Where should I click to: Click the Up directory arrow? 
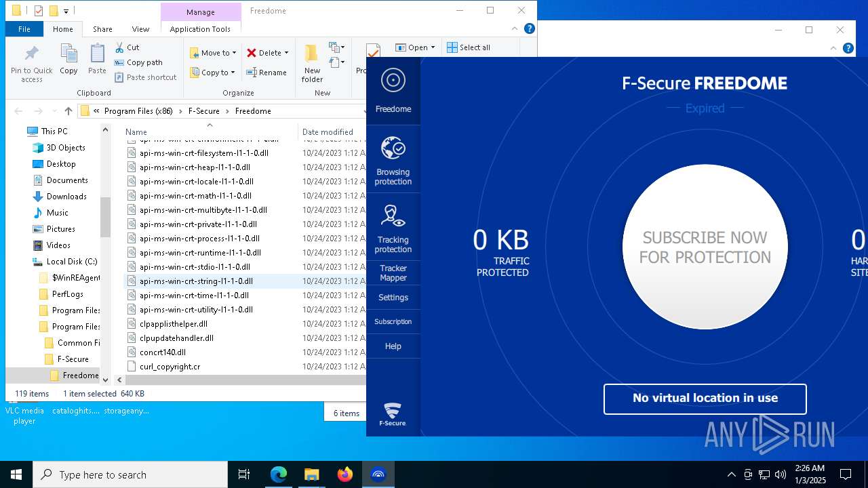tap(68, 111)
